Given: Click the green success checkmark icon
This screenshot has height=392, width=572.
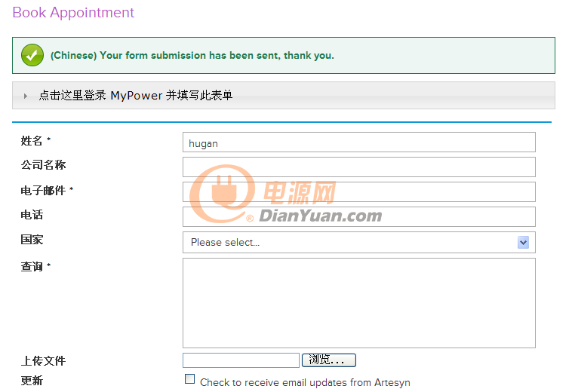Looking at the screenshot, I should [x=32, y=55].
